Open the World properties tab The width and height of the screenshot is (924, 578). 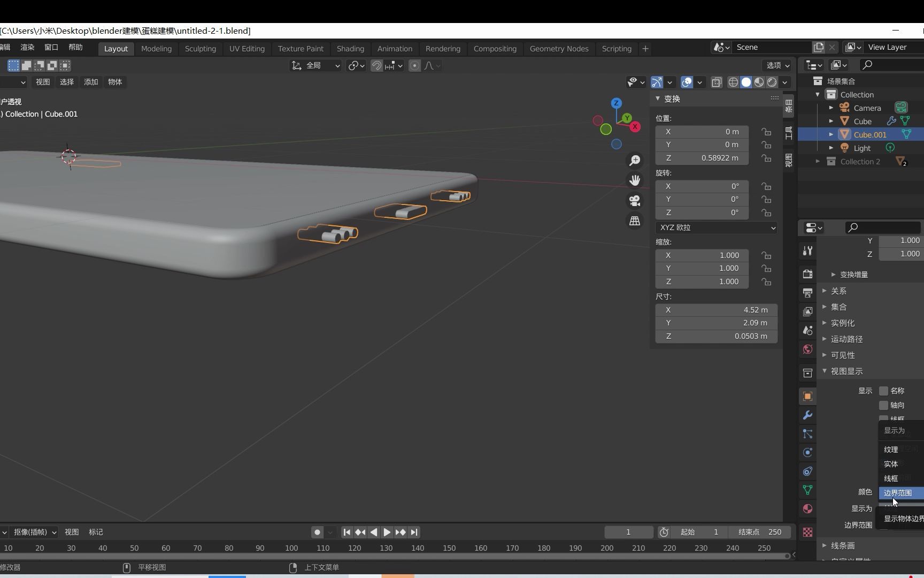click(807, 349)
